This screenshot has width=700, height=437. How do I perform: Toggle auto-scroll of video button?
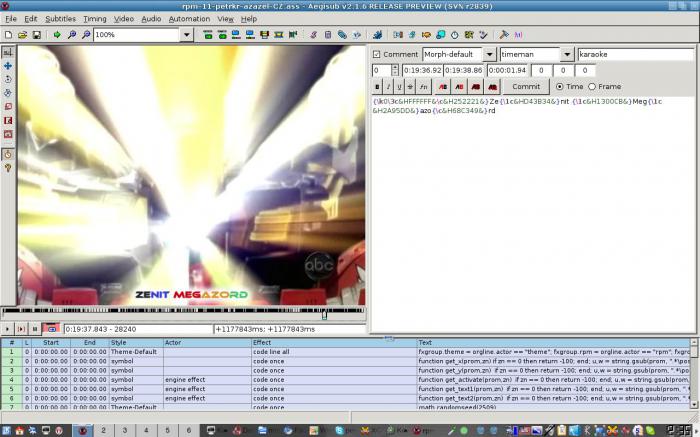51,329
